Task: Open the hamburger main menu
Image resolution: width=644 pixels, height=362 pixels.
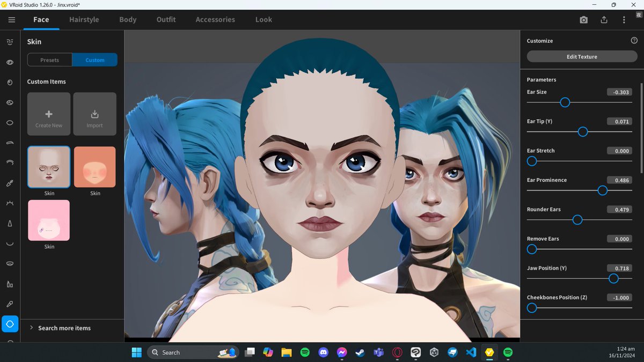Action: point(12,20)
